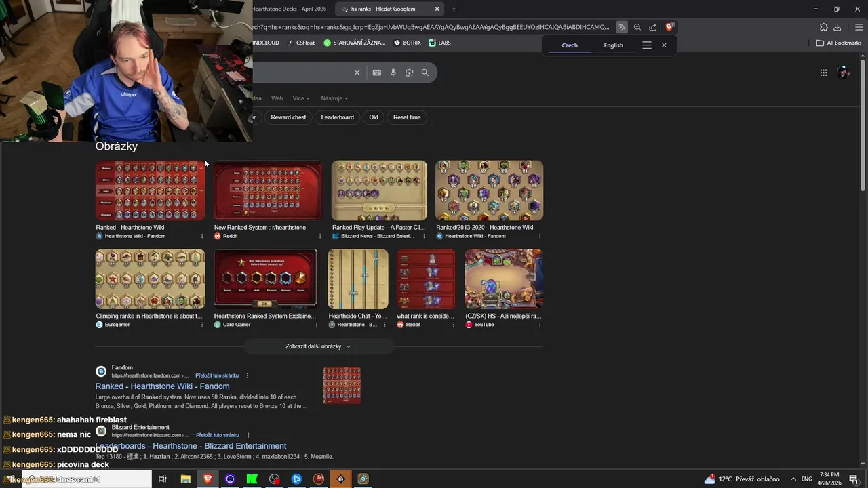Image resolution: width=868 pixels, height=488 pixels.
Task: Open the Google account avatar
Action: (844, 73)
